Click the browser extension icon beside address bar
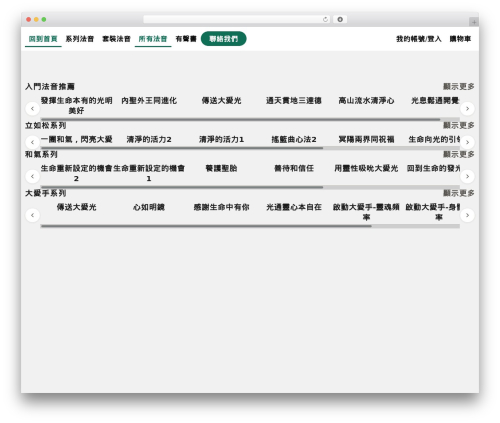 (340, 20)
